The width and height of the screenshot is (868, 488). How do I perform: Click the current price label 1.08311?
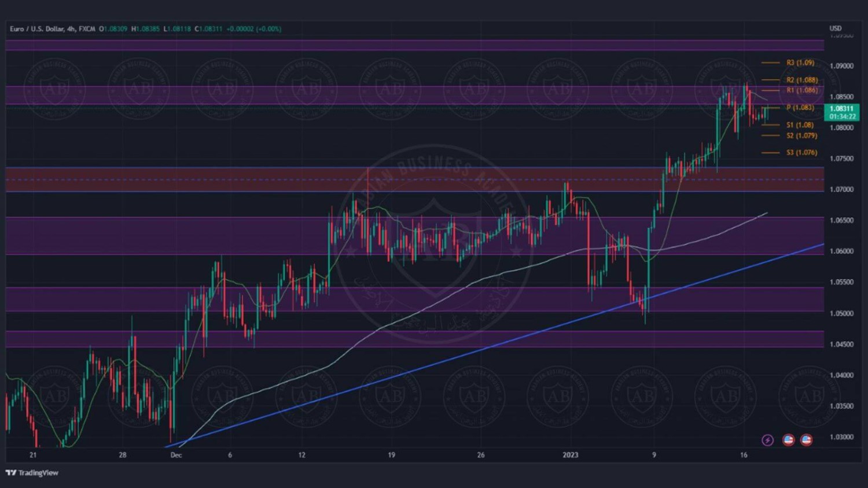click(x=841, y=109)
